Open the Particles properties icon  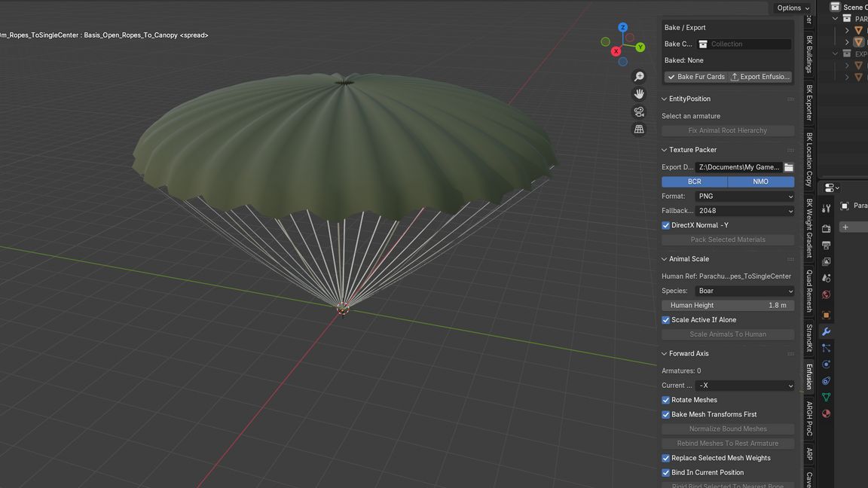pos(826,348)
